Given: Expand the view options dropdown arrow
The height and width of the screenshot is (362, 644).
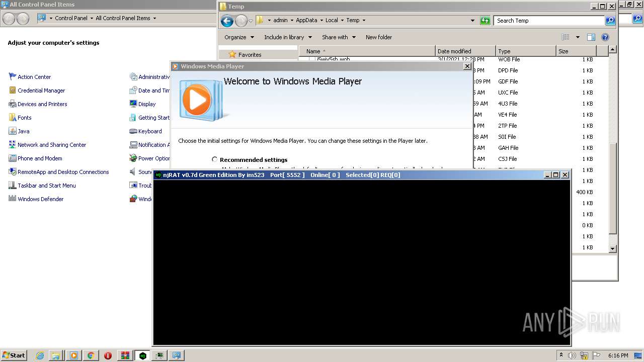Looking at the screenshot, I should pos(578,37).
